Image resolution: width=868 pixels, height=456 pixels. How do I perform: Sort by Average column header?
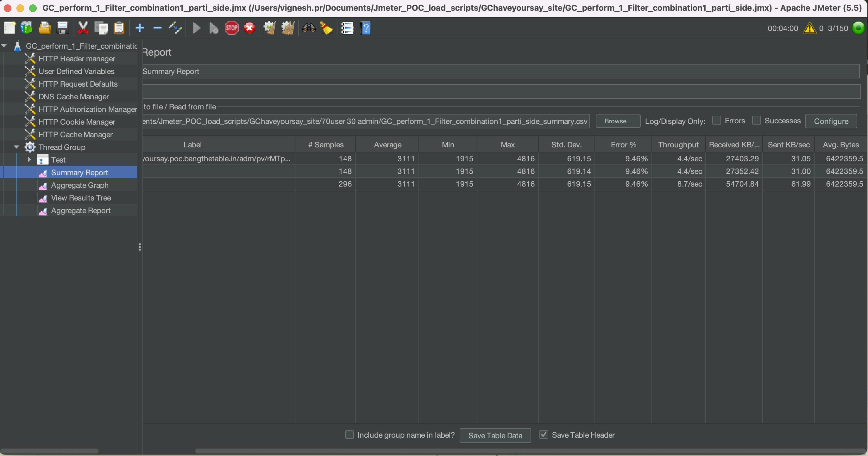coord(387,145)
